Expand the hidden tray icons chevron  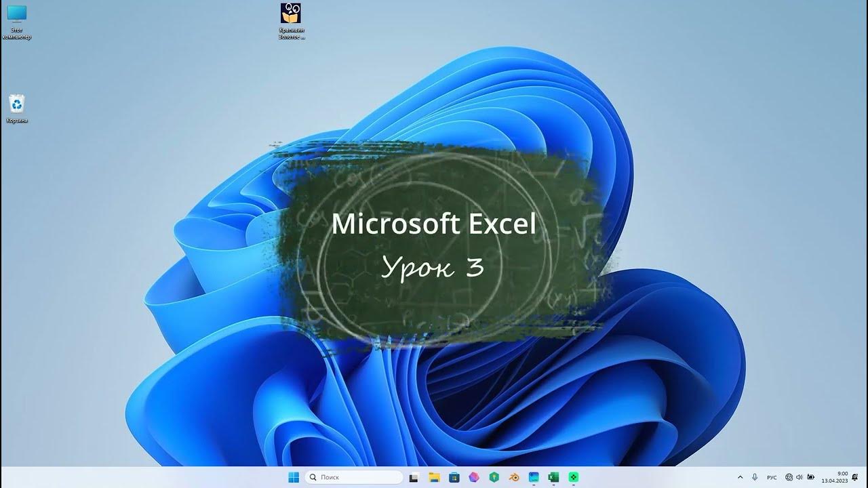tap(739, 477)
